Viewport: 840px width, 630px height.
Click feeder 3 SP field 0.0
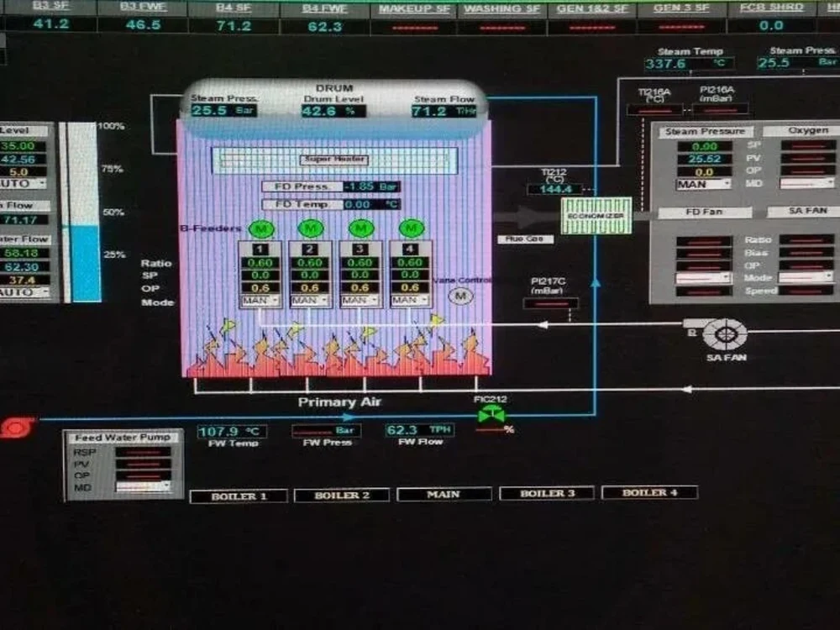360,275
